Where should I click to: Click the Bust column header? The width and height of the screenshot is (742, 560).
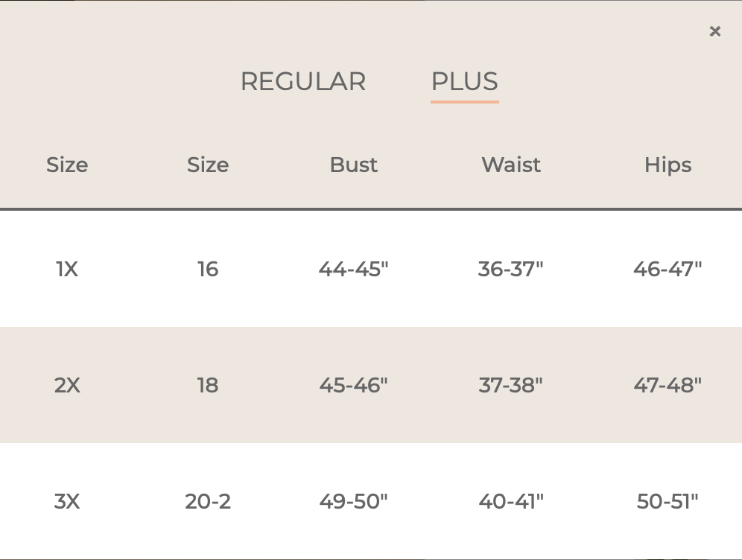[x=353, y=165]
